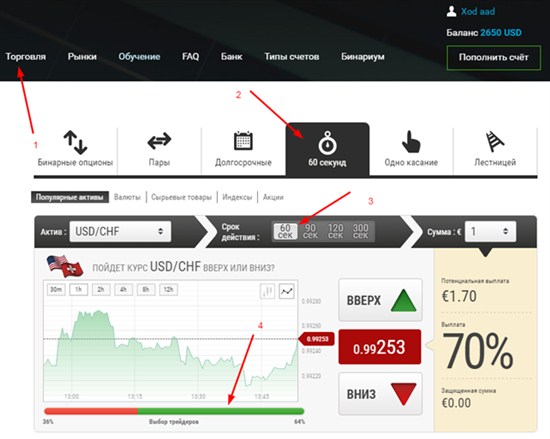The height and width of the screenshot is (439, 550).
Task: Open the Торговля menu item
Action: [x=26, y=56]
